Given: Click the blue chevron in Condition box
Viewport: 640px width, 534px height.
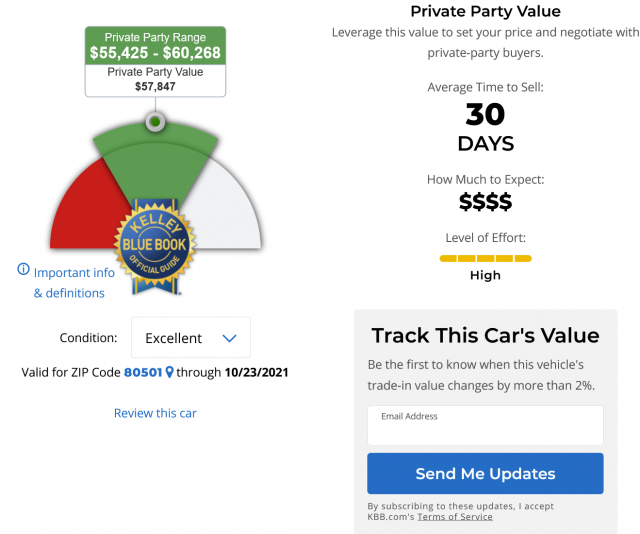Looking at the screenshot, I should [x=230, y=339].
